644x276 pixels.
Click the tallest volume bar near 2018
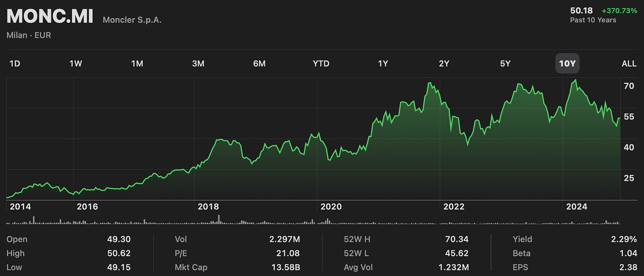pyautogui.click(x=218, y=219)
